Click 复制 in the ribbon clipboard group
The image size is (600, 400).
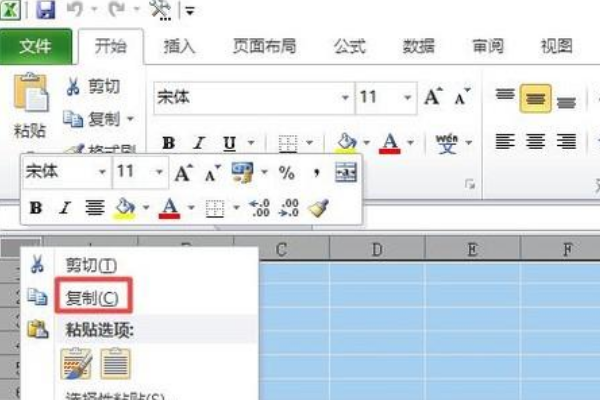[x=92, y=119]
